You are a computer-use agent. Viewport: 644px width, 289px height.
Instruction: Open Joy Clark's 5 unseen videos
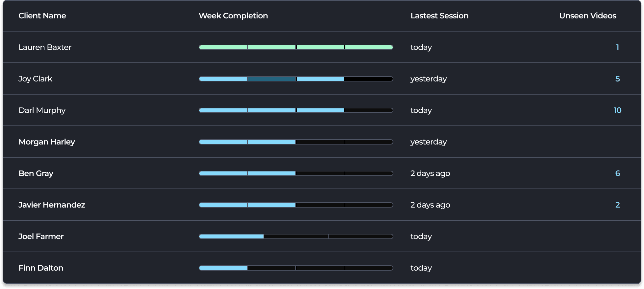click(x=617, y=79)
